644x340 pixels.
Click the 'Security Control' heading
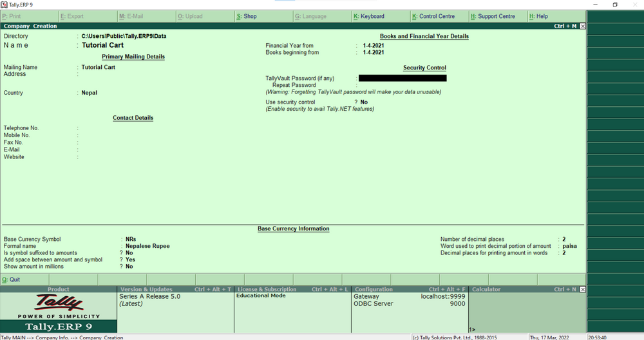point(424,68)
